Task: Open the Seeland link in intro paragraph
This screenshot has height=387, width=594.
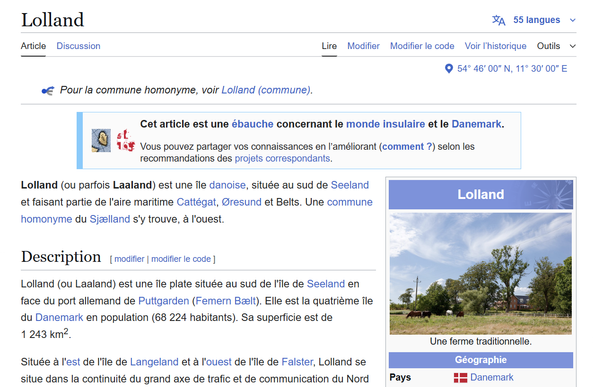Action: tap(350, 185)
